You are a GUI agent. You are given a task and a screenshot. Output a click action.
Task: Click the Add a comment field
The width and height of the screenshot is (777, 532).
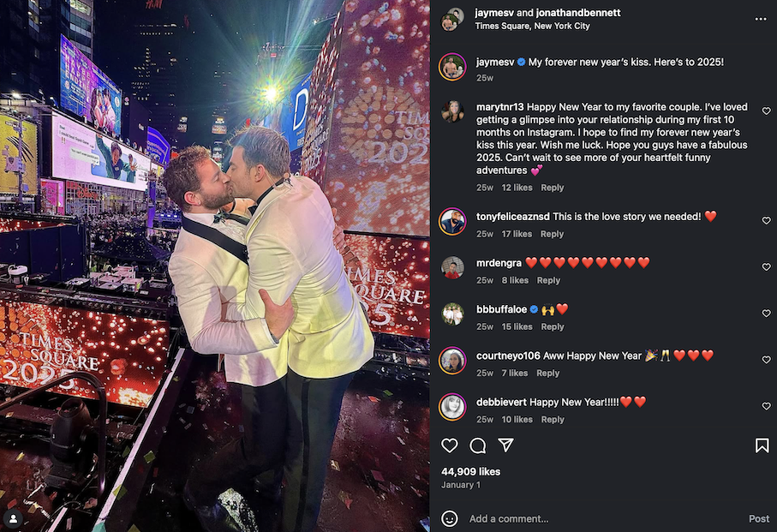click(605, 518)
